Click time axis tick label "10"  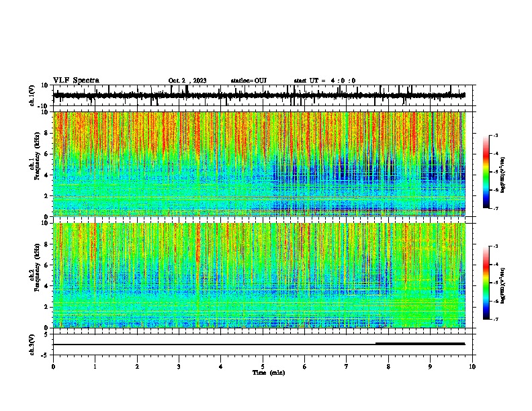472,367
